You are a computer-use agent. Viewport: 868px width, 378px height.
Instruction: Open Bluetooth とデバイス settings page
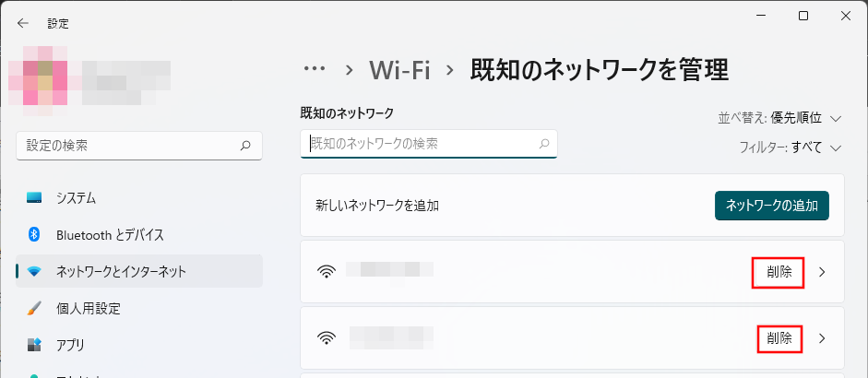tap(110, 234)
